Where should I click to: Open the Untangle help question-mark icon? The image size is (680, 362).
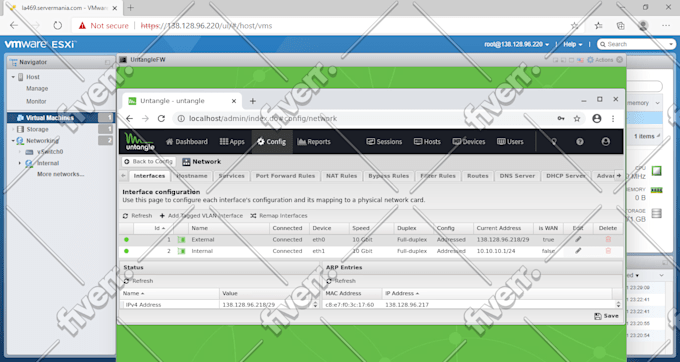(580, 142)
